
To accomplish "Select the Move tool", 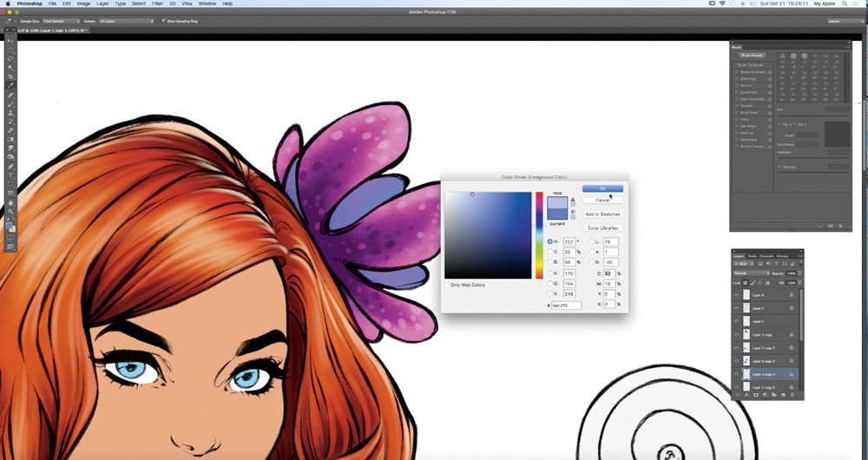I will pos(10,41).
